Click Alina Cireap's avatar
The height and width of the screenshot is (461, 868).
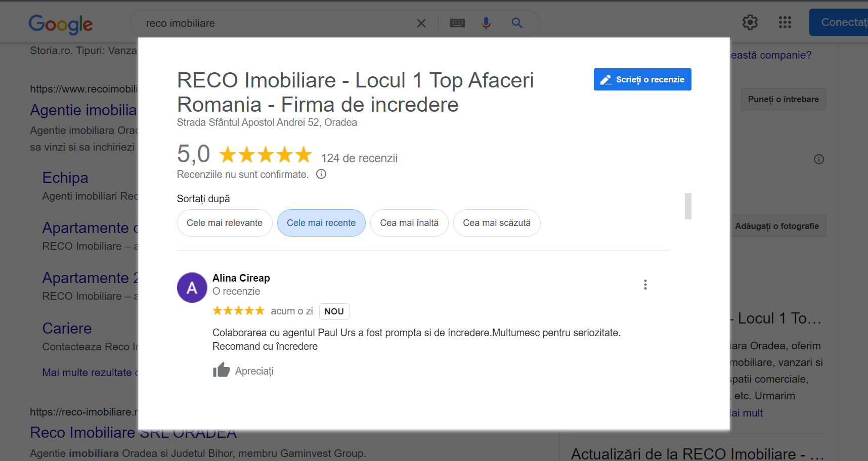192,288
